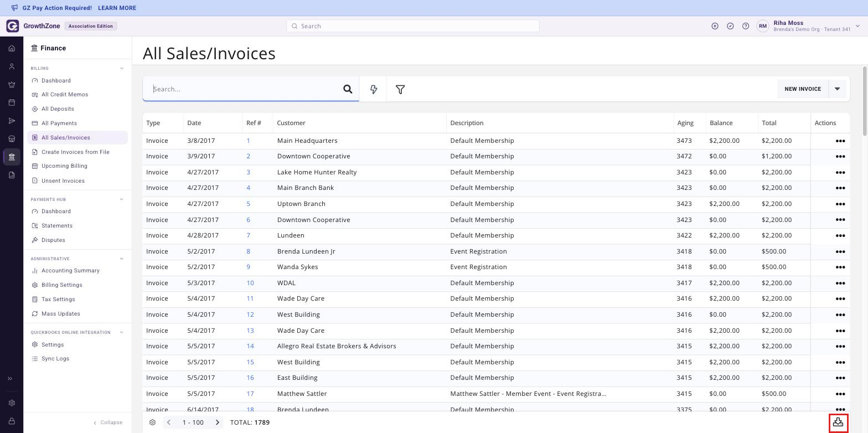Screen dimensions: 868x433
Task: Open the filter funnel icon
Action: pyautogui.click(x=400, y=89)
